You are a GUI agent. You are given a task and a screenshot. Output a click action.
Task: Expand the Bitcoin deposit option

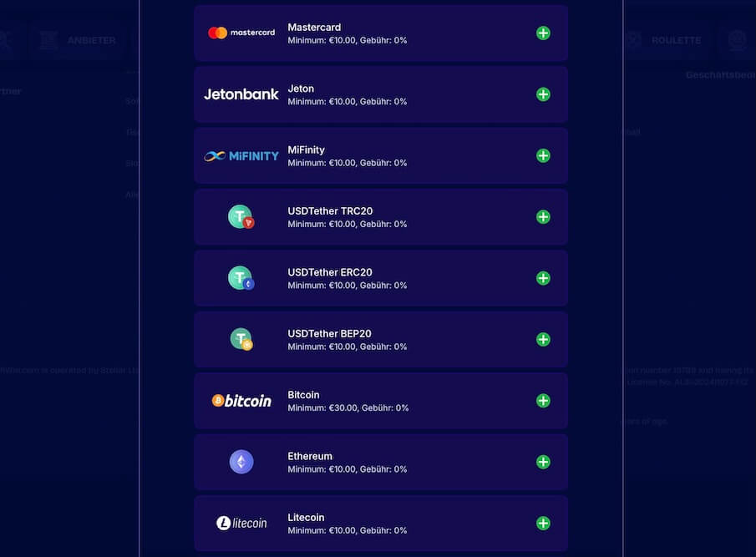click(x=543, y=400)
